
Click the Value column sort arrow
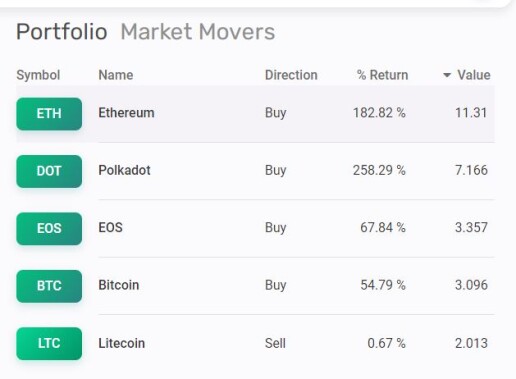pyautogui.click(x=447, y=75)
